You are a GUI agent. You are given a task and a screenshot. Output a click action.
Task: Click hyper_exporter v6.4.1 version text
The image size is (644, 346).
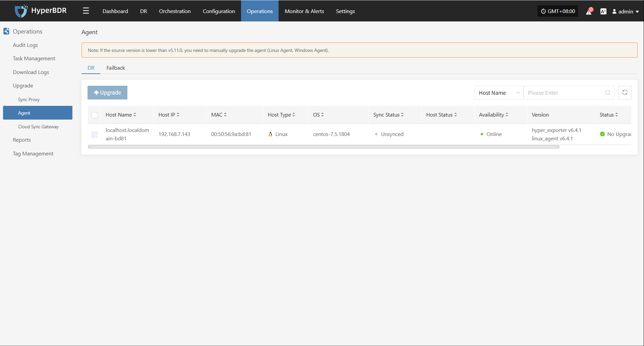(x=557, y=130)
